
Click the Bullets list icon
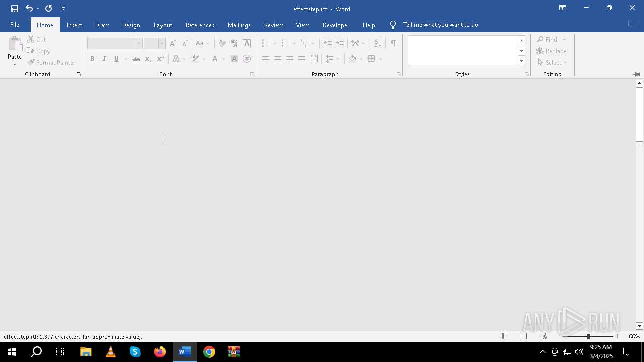[266, 43]
